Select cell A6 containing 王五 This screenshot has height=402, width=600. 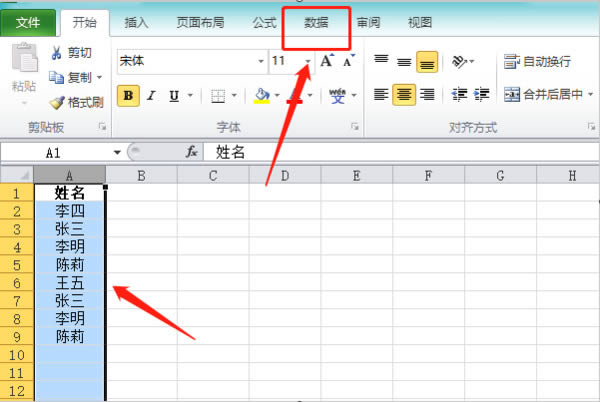point(69,282)
